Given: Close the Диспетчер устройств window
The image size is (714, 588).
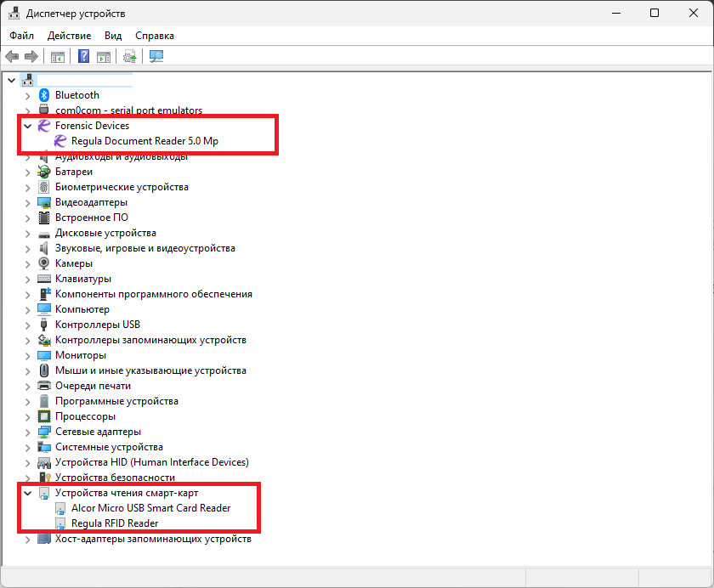Looking at the screenshot, I should point(694,14).
